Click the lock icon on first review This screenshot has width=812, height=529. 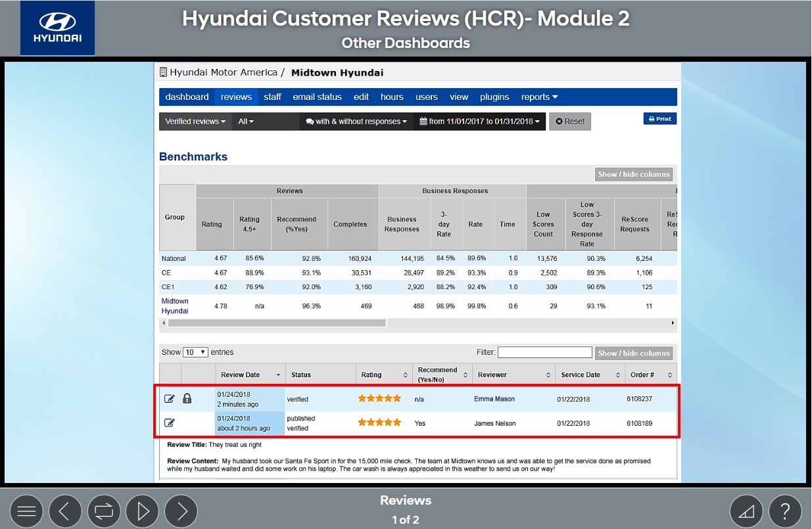click(187, 398)
